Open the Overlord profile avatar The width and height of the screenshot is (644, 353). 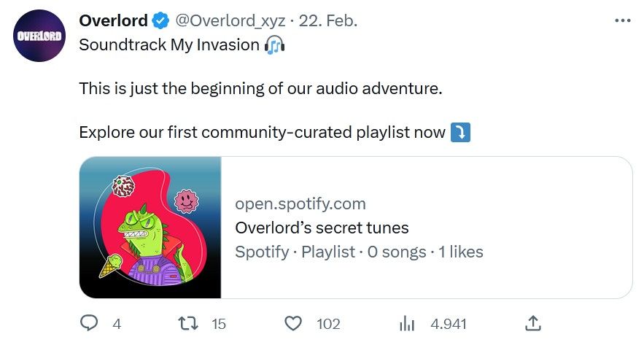click(x=39, y=36)
